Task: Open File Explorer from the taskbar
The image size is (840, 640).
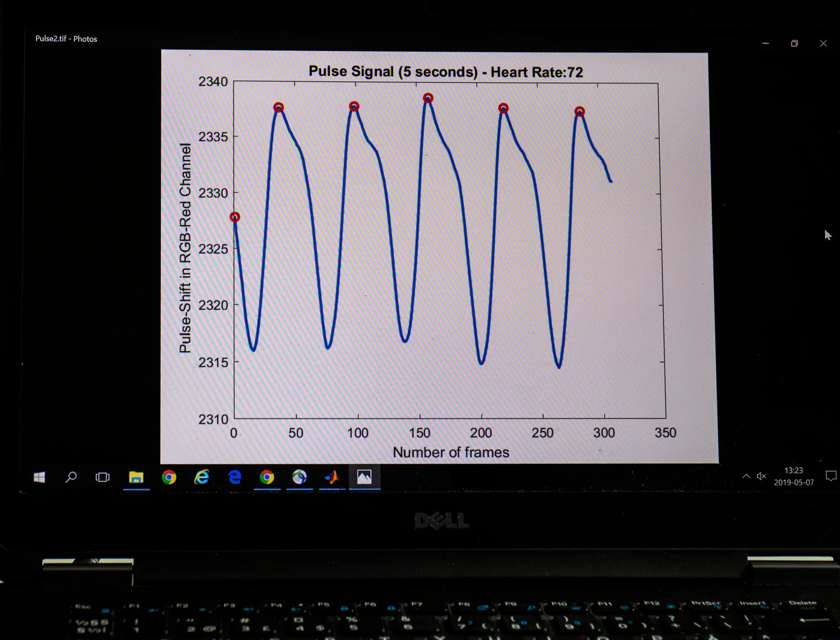Action: 136,477
